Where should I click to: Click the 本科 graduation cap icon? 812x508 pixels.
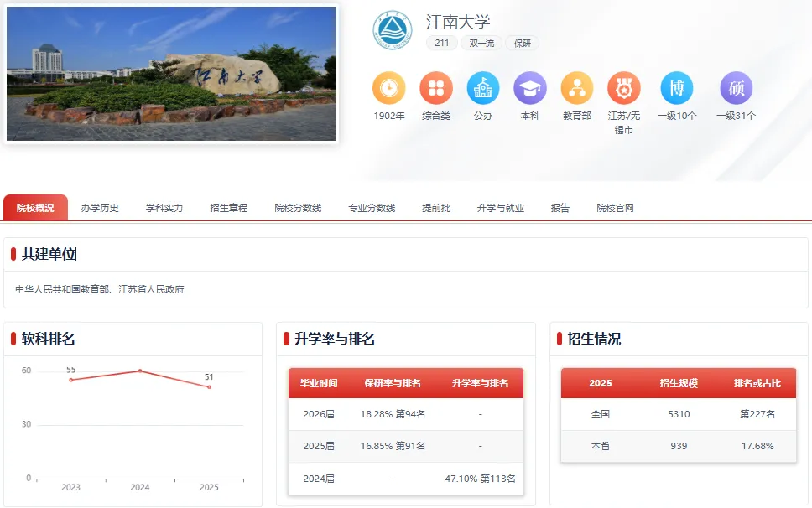click(530, 88)
